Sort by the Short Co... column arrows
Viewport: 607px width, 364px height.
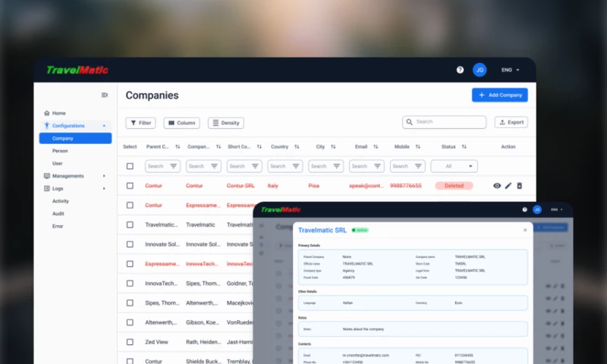click(x=259, y=146)
